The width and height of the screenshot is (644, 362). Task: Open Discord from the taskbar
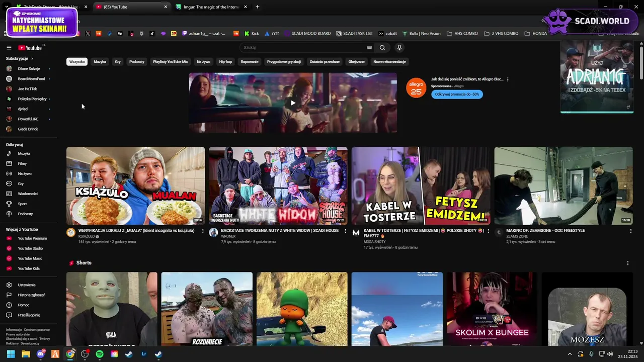coord(40,354)
